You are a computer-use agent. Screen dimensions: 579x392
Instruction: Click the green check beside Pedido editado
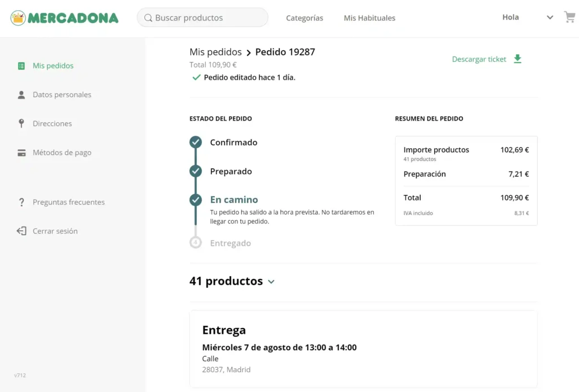pos(196,77)
